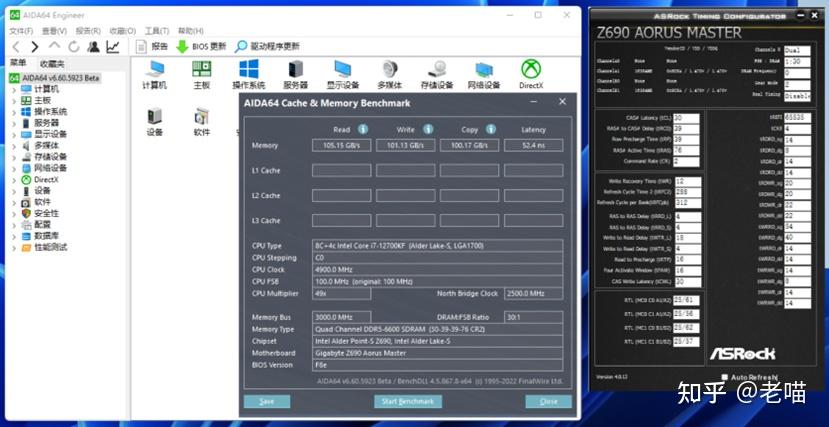The height and width of the screenshot is (427, 829).
Task: Click the Start Benchmark button
Action: click(408, 402)
